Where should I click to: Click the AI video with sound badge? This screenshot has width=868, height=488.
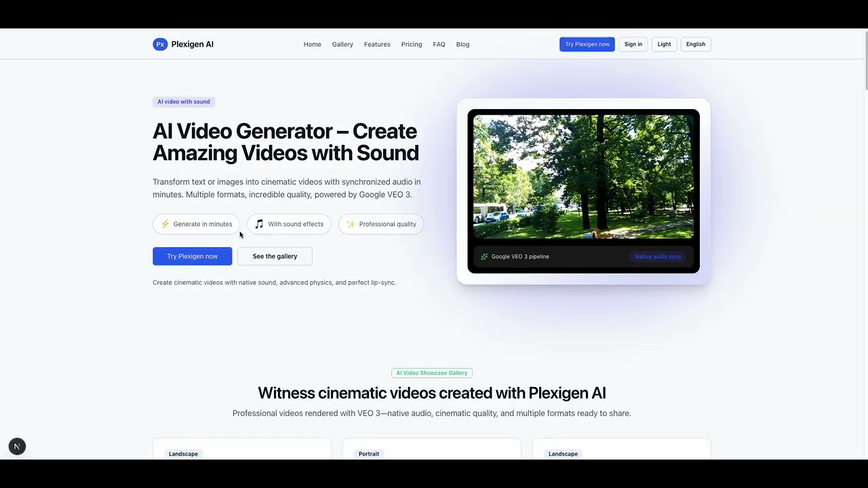[x=184, y=102]
